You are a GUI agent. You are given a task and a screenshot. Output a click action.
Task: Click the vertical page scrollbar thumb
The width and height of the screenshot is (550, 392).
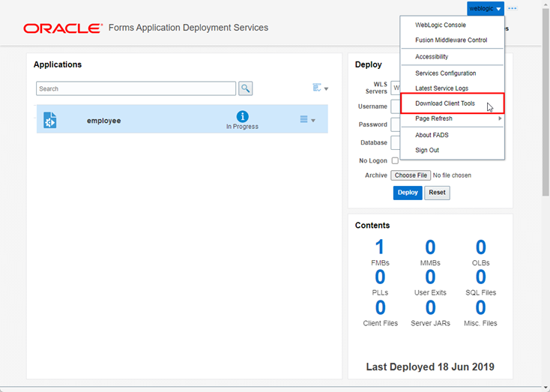(x=546, y=102)
